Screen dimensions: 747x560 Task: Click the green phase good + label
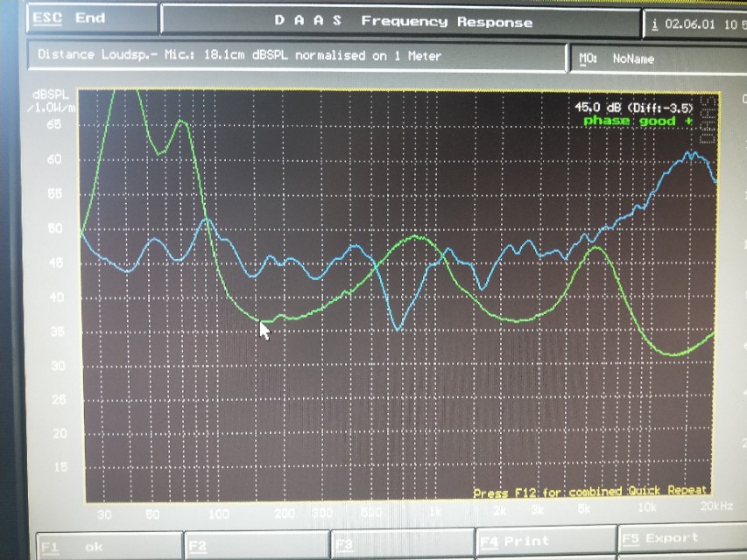tap(638, 121)
